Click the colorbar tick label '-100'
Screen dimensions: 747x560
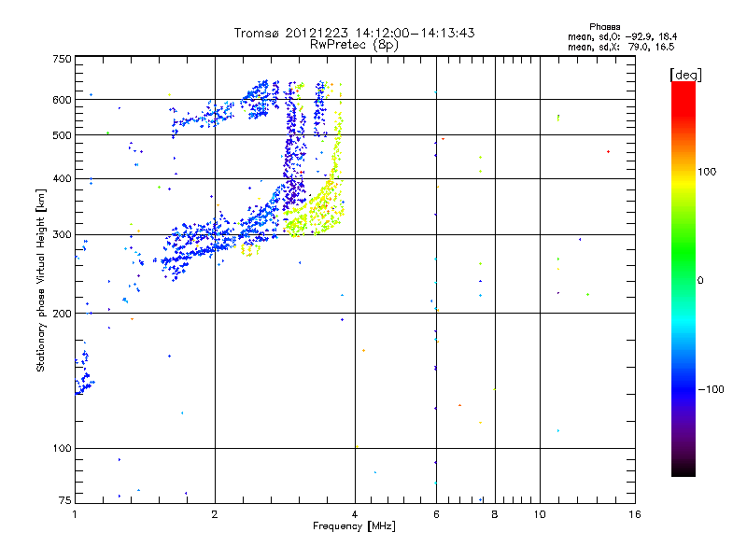click(x=711, y=389)
